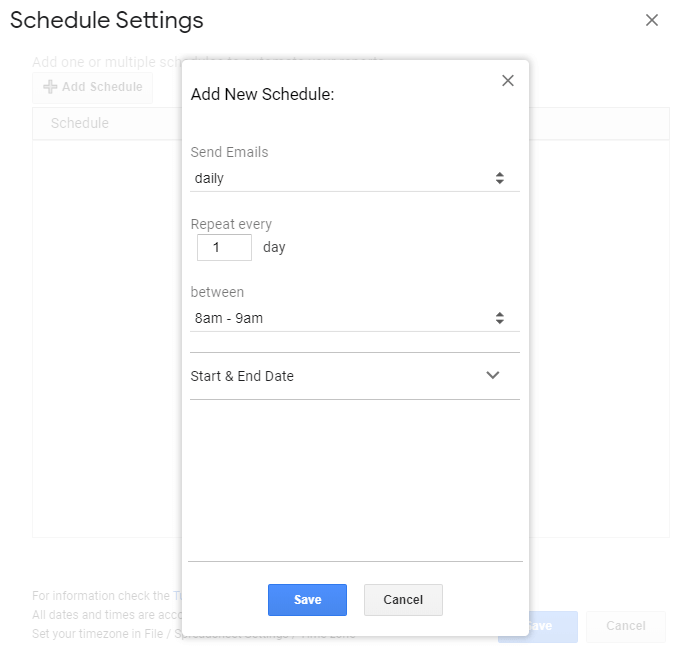Click the arrows icon on 8am - 9am selector
677x656 pixels.
500,318
